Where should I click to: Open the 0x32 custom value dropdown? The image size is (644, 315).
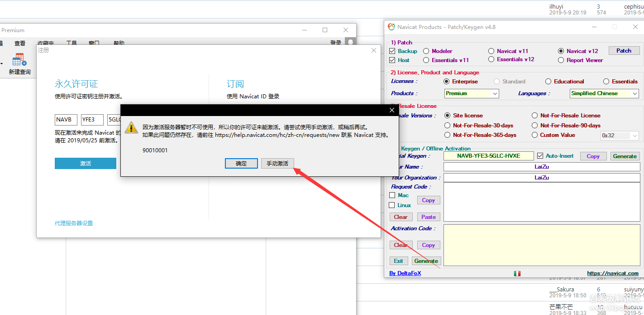pyautogui.click(x=619, y=136)
